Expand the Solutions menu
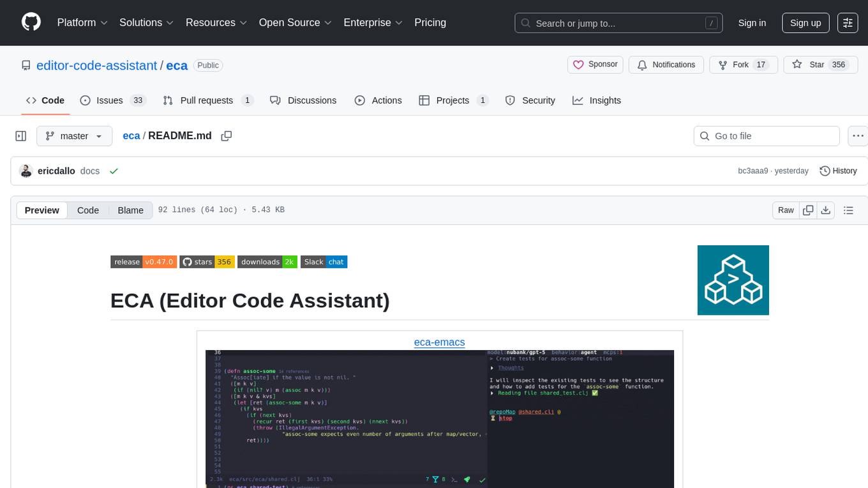Viewport: 868px width, 488px height. coord(146,22)
